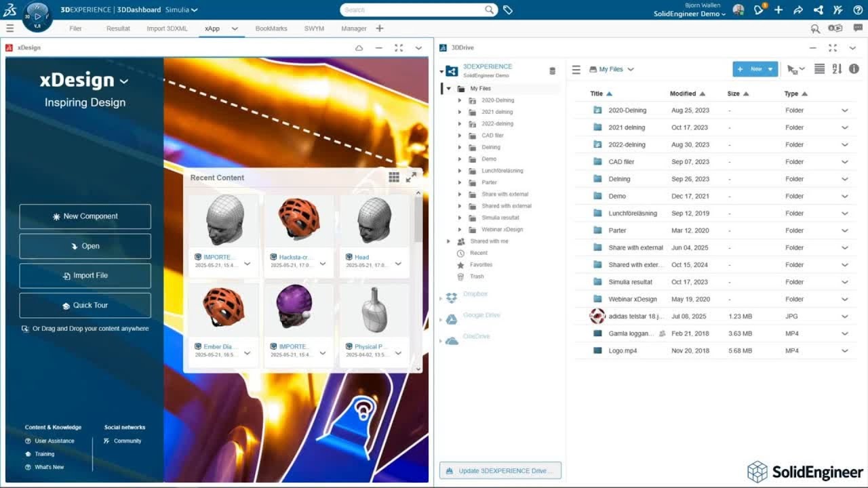Open the Logo.mp4 row actions chevron
868x488 pixels.
tap(845, 351)
